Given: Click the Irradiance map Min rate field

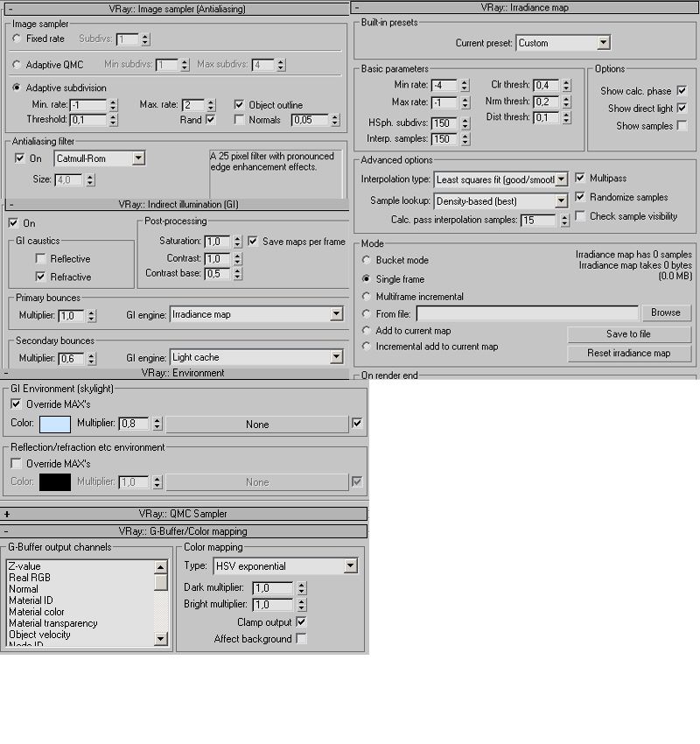Looking at the screenshot, I should [445, 86].
